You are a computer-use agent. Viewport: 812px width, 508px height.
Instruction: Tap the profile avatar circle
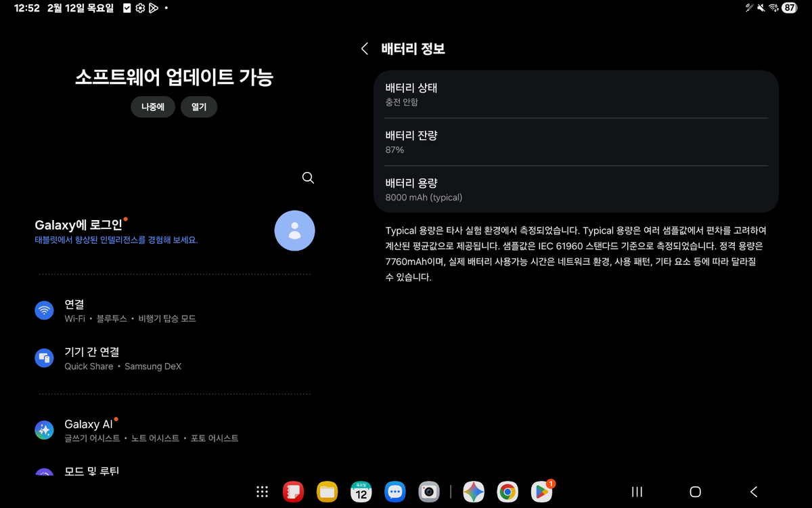coord(294,230)
